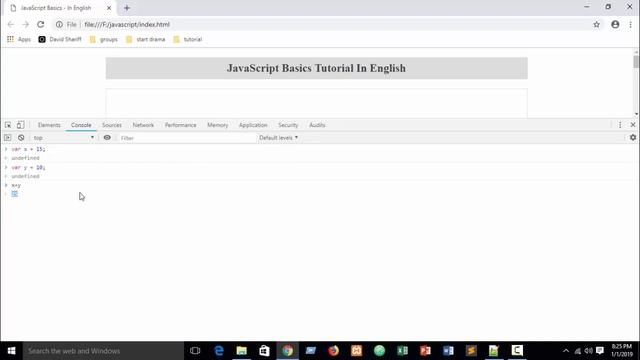Viewport: 640px width, 360px height.
Task: Open the Apps bookmarks shortcut
Action: coord(19,39)
